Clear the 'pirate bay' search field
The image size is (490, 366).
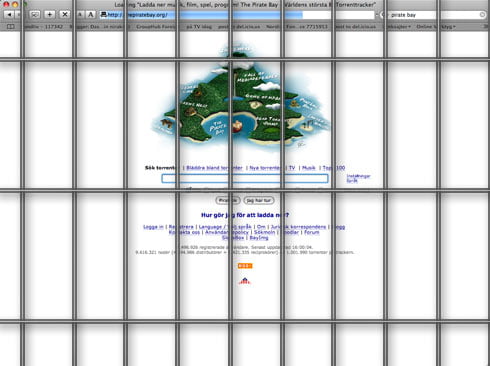(482, 15)
